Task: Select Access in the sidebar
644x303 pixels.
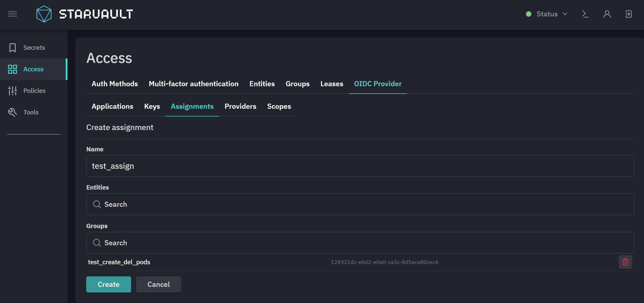Action: click(x=34, y=69)
